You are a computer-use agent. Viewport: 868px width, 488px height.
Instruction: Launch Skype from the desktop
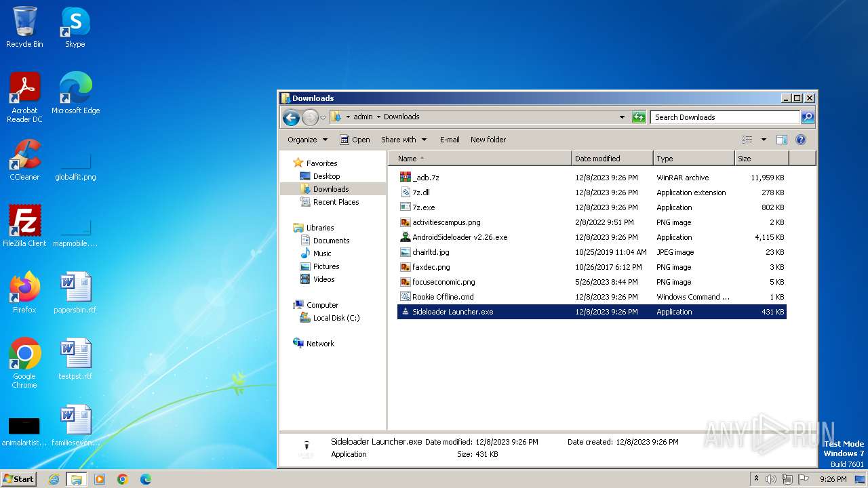pos(75,27)
